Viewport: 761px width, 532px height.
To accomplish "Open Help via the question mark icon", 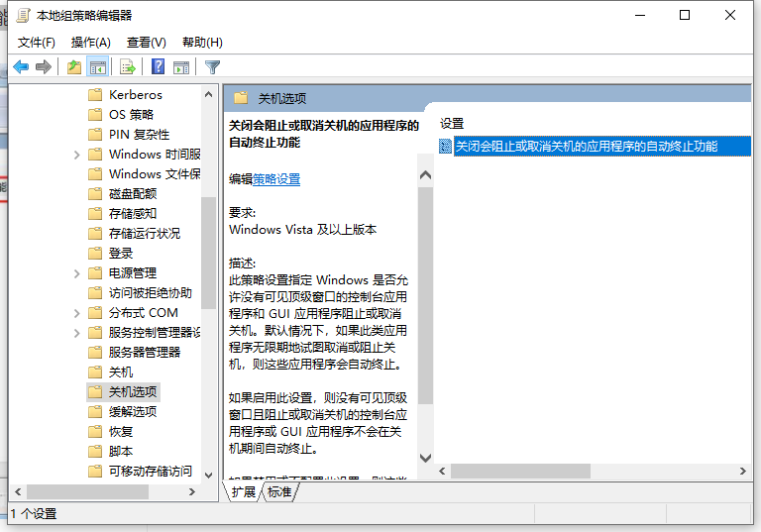I will click(158, 67).
